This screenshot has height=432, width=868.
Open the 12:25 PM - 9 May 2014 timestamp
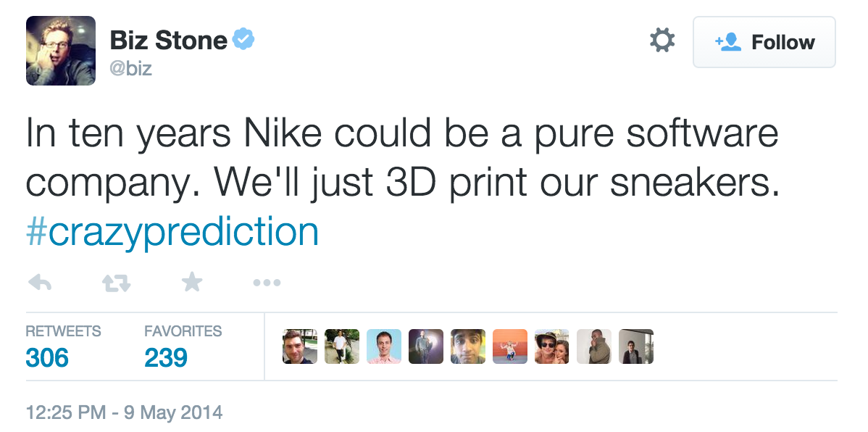[124, 413]
